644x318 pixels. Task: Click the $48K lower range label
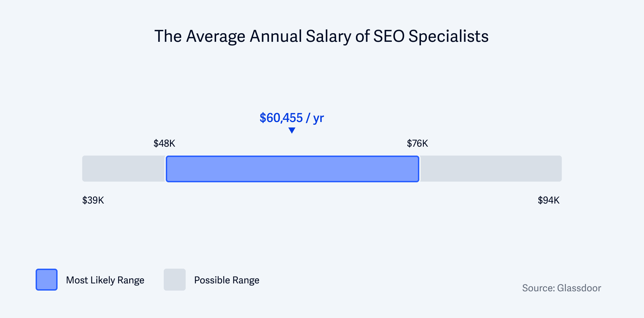(164, 143)
